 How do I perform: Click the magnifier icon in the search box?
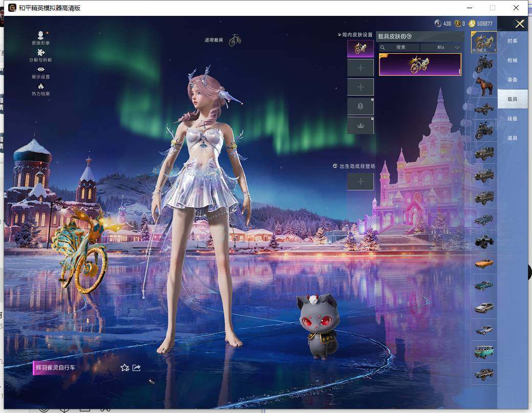[x=383, y=48]
